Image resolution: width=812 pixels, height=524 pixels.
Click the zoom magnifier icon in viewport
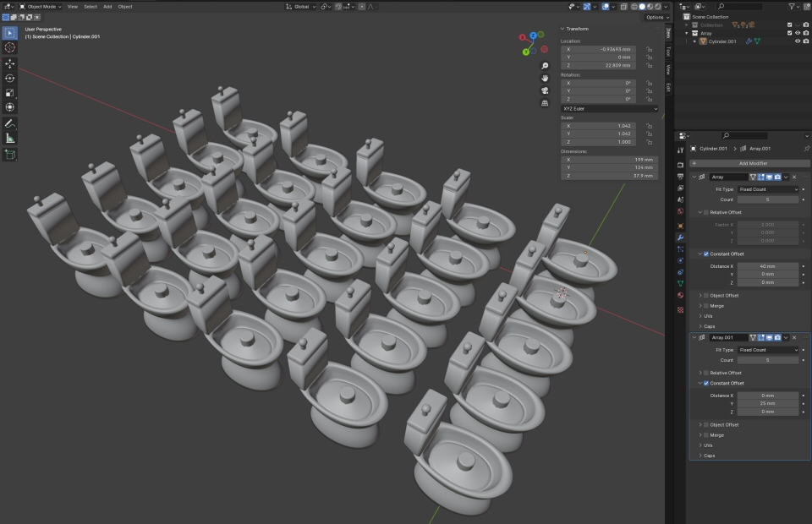click(x=545, y=66)
